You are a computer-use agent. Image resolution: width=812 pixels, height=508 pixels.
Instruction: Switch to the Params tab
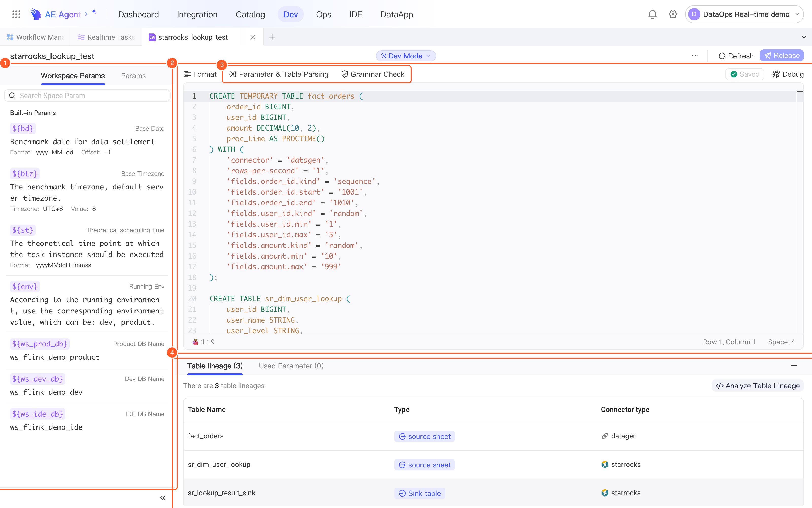tap(133, 76)
